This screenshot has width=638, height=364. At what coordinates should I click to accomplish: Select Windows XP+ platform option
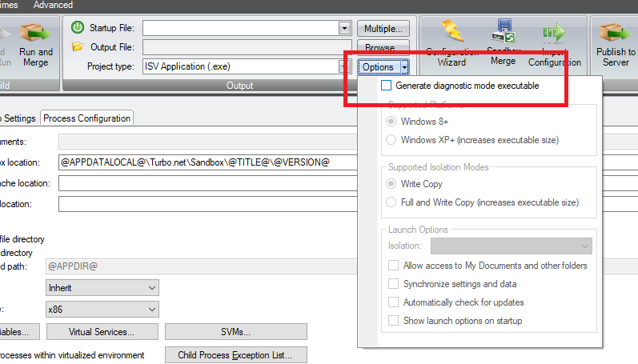click(391, 139)
